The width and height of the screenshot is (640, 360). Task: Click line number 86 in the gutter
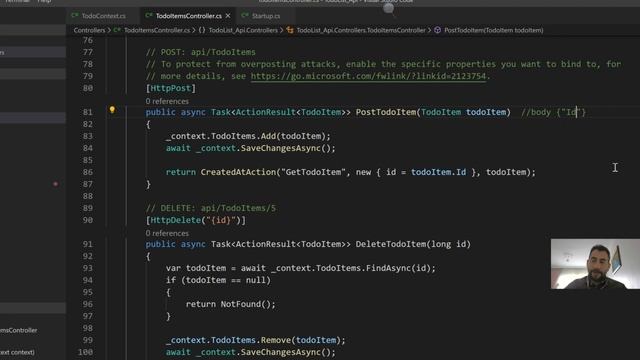click(88, 172)
